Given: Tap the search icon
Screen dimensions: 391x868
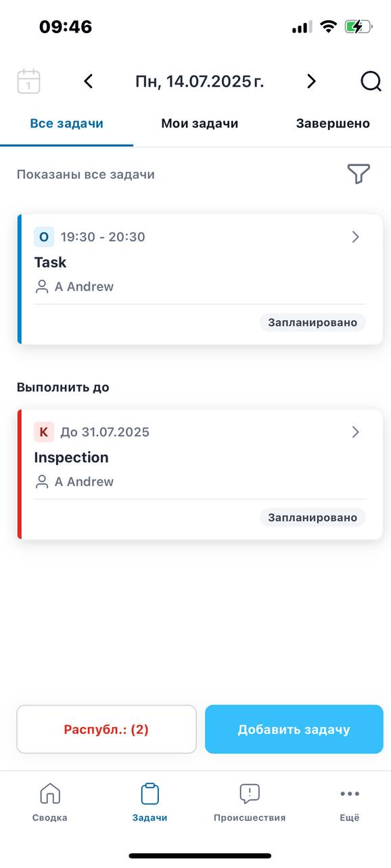Looking at the screenshot, I should pyautogui.click(x=371, y=81).
